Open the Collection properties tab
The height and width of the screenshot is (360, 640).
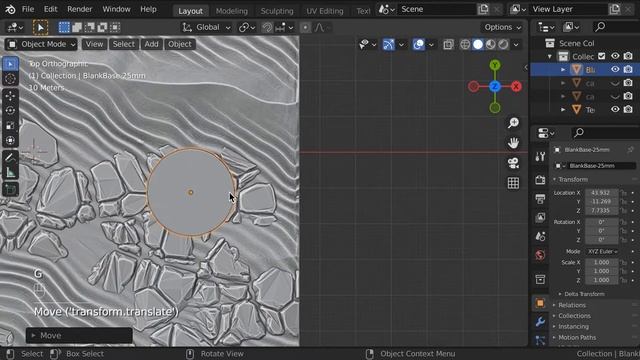[x=540, y=279]
